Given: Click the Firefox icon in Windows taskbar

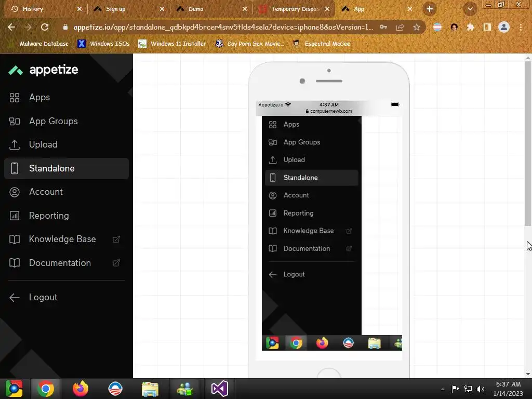Looking at the screenshot, I should [x=81, y=389].
